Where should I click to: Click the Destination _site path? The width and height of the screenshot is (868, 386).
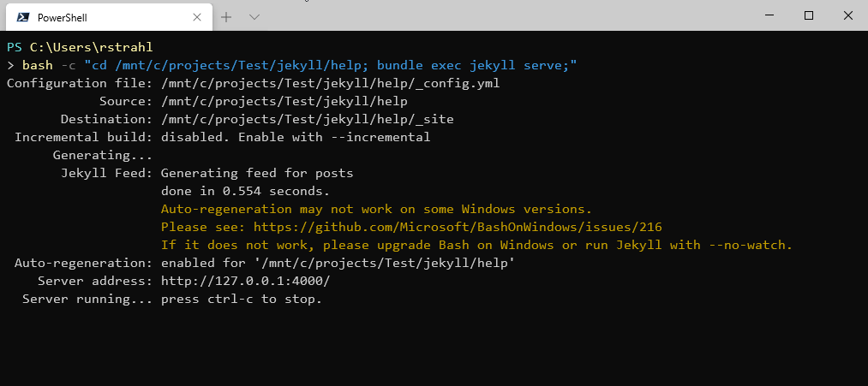(x=307, y=119)
